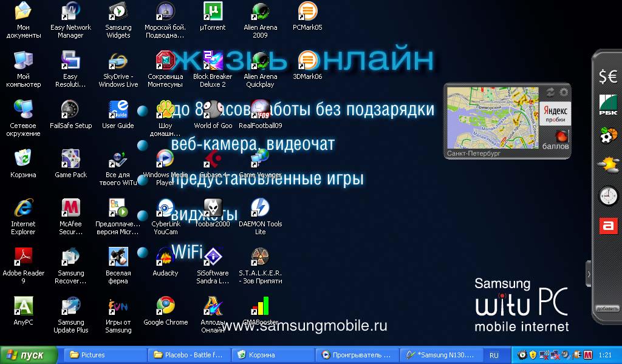622x364 pixels.
Task: Open AnyPC desktop shortcut
Action: pos(23,306)
